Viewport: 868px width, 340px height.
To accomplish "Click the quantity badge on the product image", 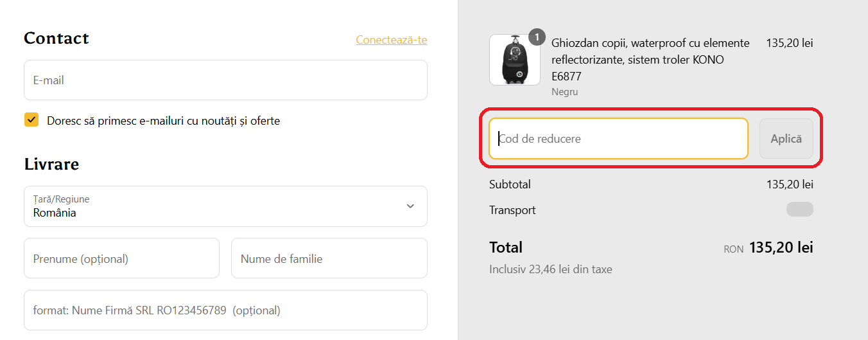I will [x=537, y=37].
